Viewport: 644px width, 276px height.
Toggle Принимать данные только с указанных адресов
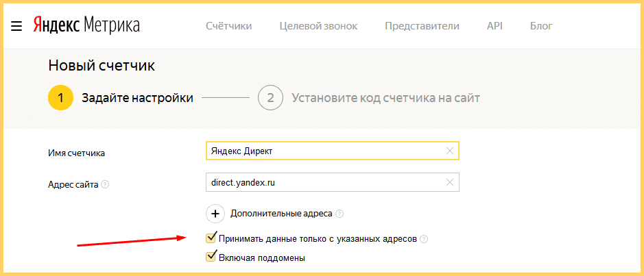point(211,238)
